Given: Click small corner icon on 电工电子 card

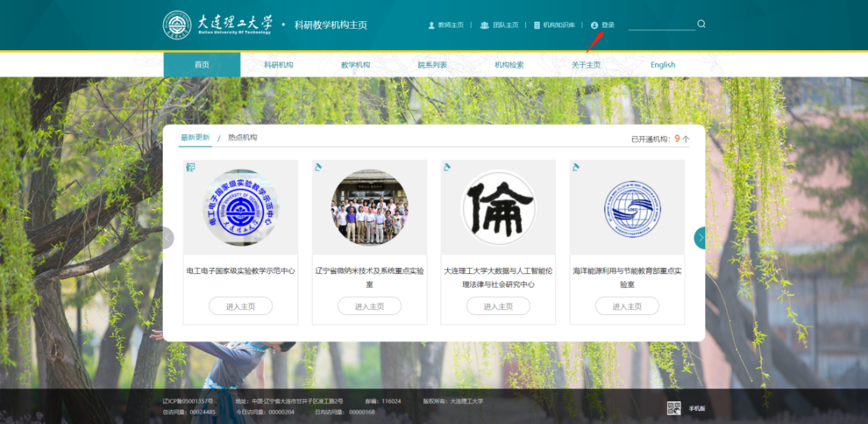Looking at the screenshot, I should pos(191,167).
